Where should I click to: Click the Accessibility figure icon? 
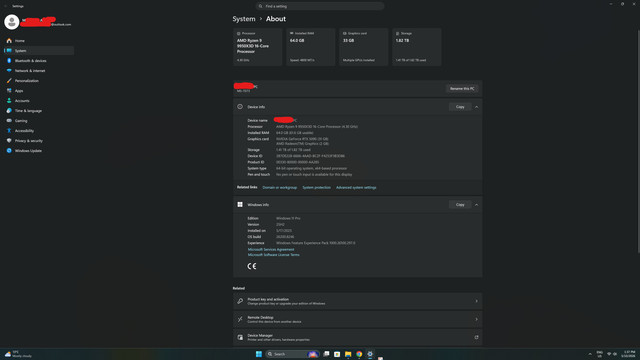click(9, 131)
